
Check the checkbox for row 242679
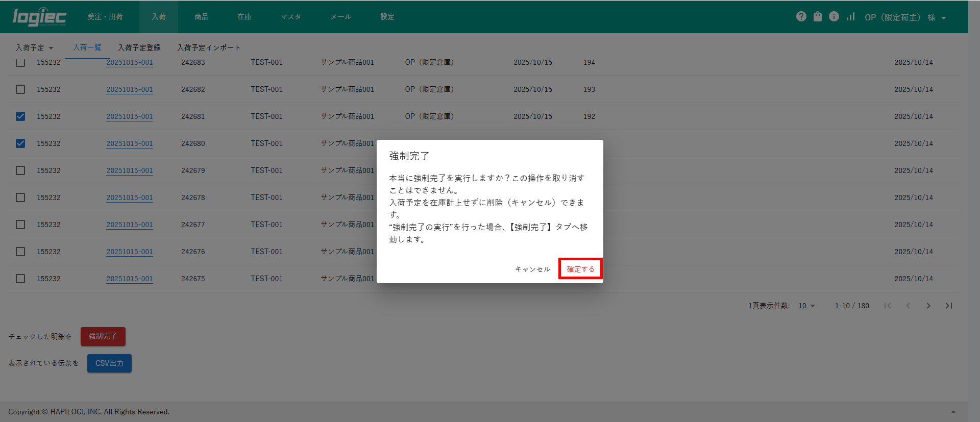pos(20,170)
